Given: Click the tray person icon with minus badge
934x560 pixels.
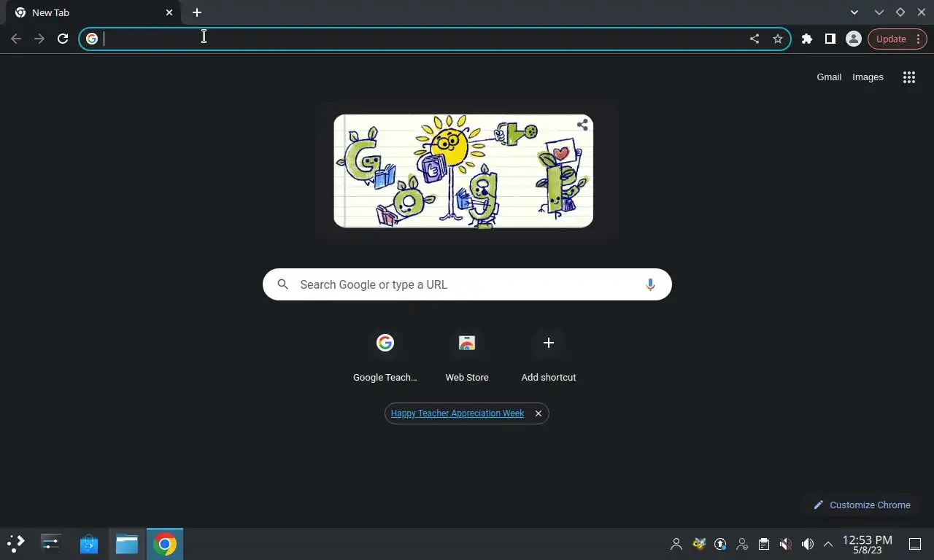Looking at the screenshot, I should click(x=742, y=544).
